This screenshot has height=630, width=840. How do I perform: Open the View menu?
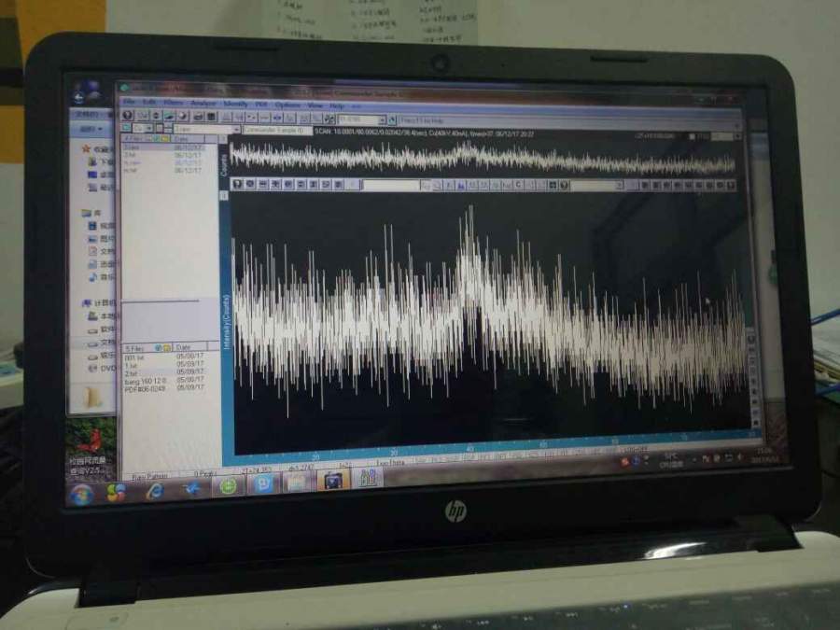point(315,105)
